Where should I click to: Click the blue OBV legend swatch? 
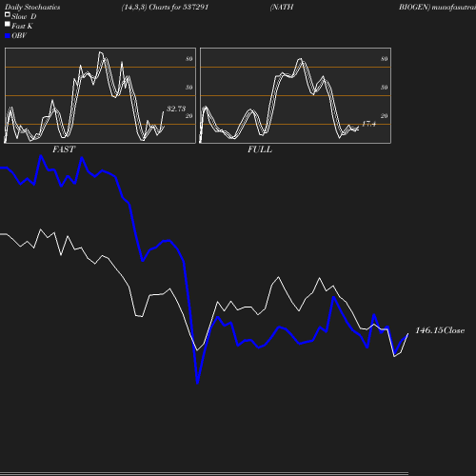(8, 36)
